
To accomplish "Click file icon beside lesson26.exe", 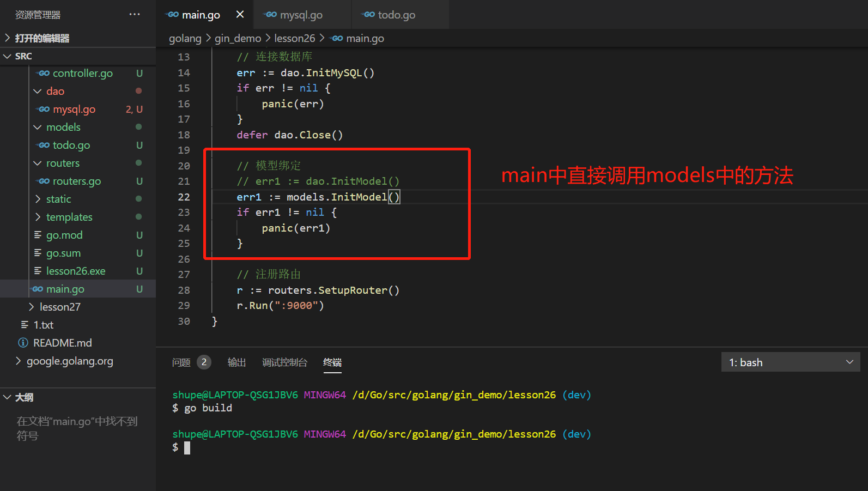I will tap(38, 271).
